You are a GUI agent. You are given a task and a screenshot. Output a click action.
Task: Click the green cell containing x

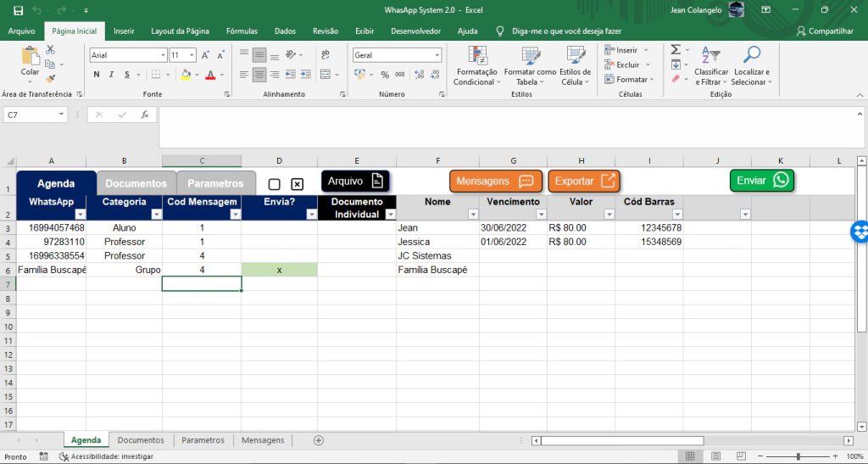click(x=280, y=270)
